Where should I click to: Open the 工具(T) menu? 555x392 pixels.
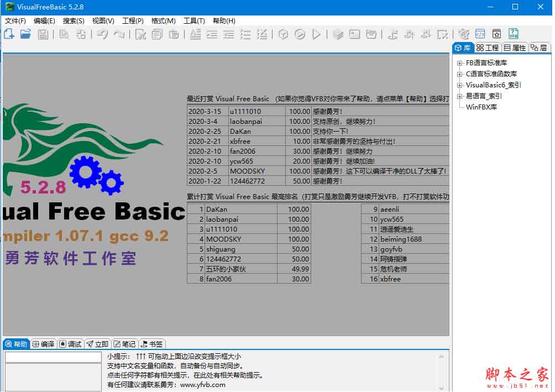click(x=194, y=20)
